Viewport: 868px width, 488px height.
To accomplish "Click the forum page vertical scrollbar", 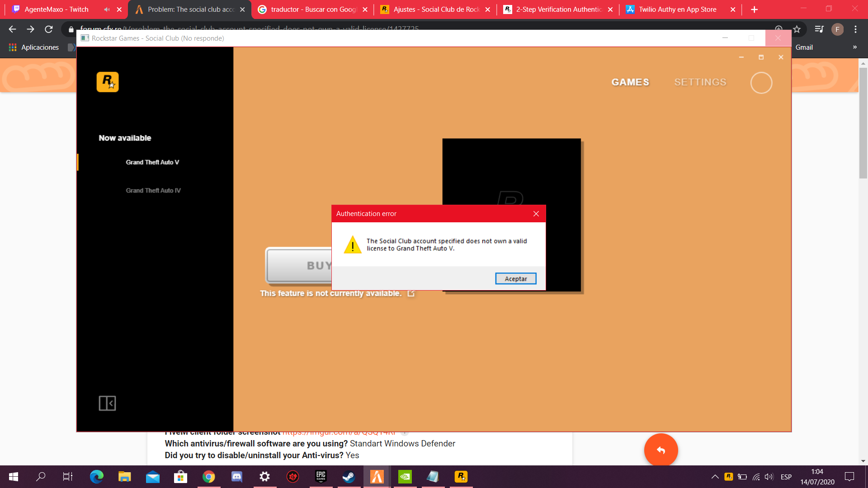I will (x=863, y=123).
